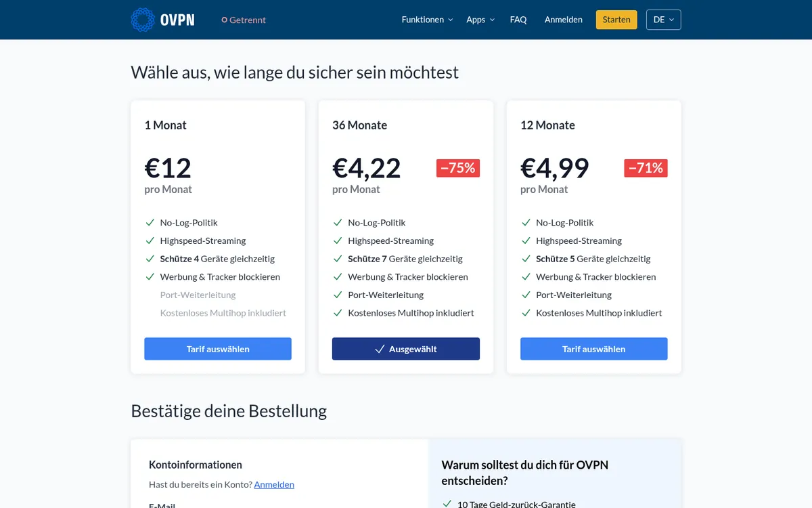The width and height of the screenshot is (812, 508).
Task: Click the Ausgewählt button for 36 Monate
Action: click(406, 349)
